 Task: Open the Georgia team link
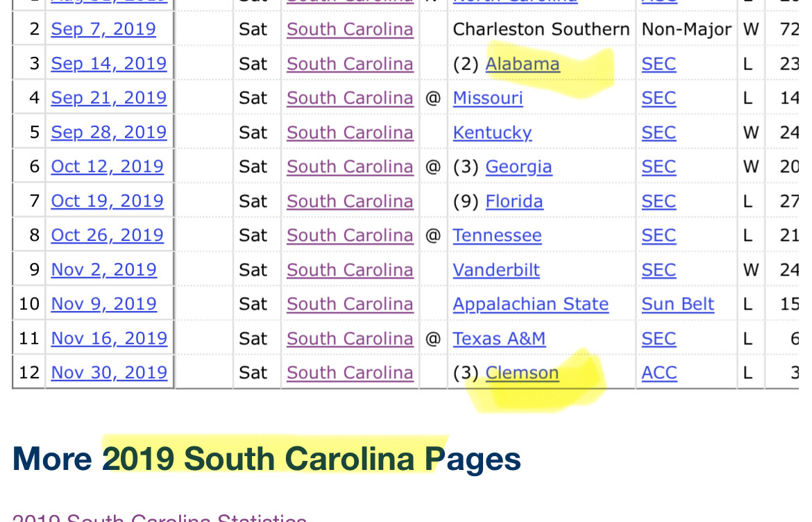[x=518, y=167]
